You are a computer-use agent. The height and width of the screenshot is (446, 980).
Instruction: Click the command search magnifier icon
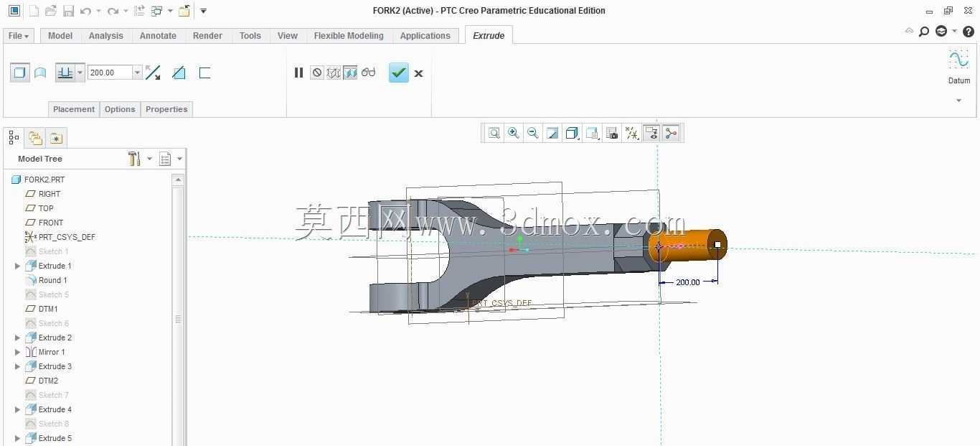point(924,32)
